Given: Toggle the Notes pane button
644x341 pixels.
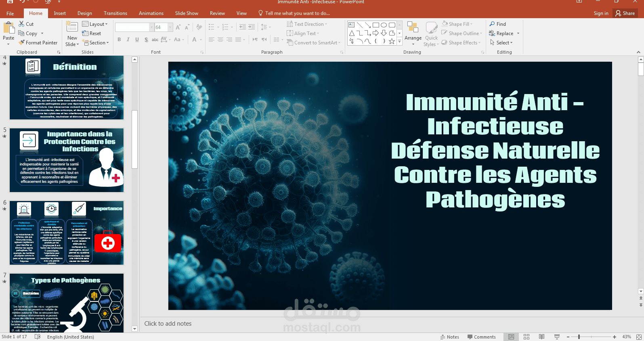Looking at the screenshot, I should pos(449,337).
